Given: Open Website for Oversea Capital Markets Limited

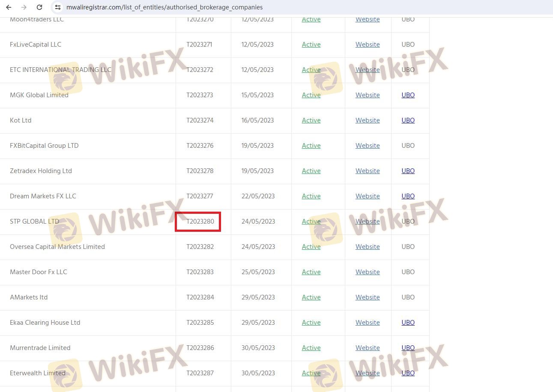Looking at the screenshot, I should [368, 247].
